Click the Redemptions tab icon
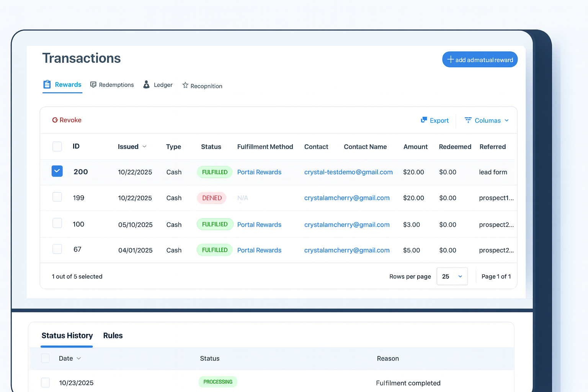The width and height of the screenshot is (588, 392). coord(93,85)
